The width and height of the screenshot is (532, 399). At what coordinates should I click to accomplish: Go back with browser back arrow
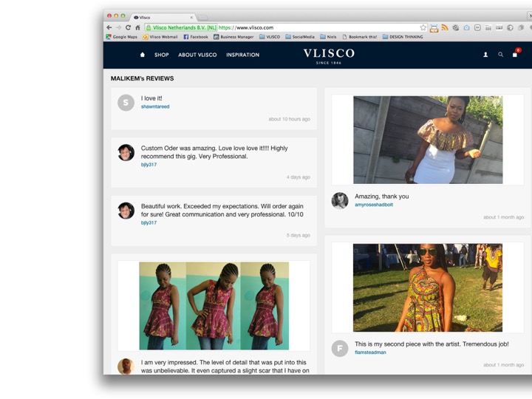coord(109,27)
